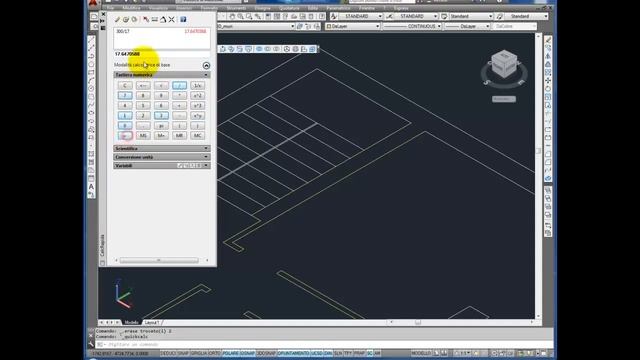This screenshot has height=360, width=640.
Task: Click the 1/x reciprocal button
Action: pyautogui.click(x=198, y=85)
